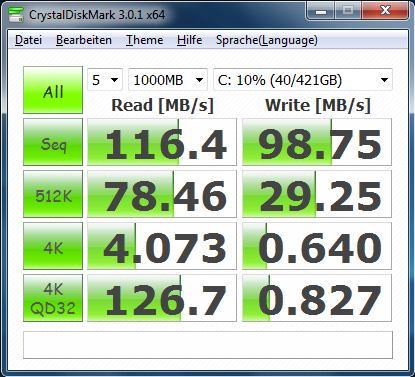Open the Bearbeiten menu
The height and width of the screenshot is (377, 415).
click(x=84, y=40)
